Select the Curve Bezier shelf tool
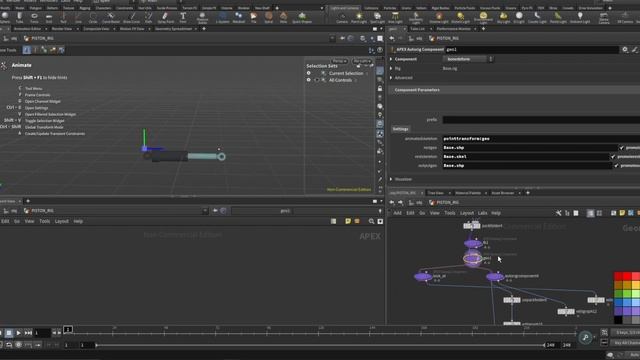Screen dimensions: 640x360 111,17
